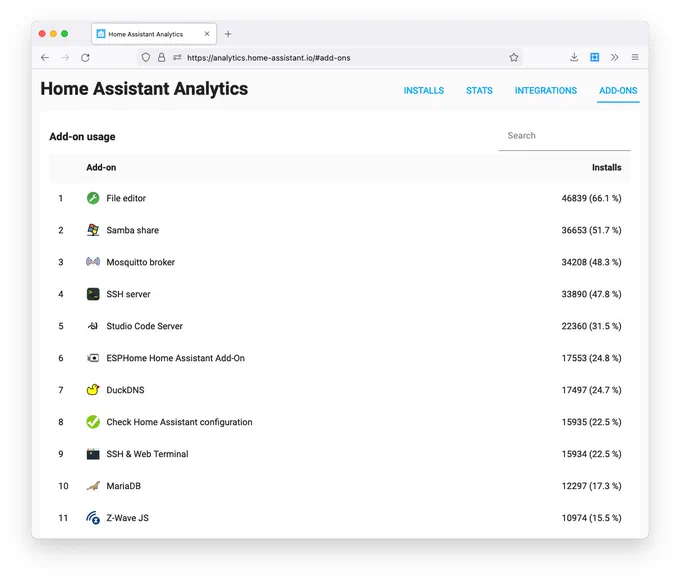
Task: Click the File editor wrench icon
Action: 93,198
